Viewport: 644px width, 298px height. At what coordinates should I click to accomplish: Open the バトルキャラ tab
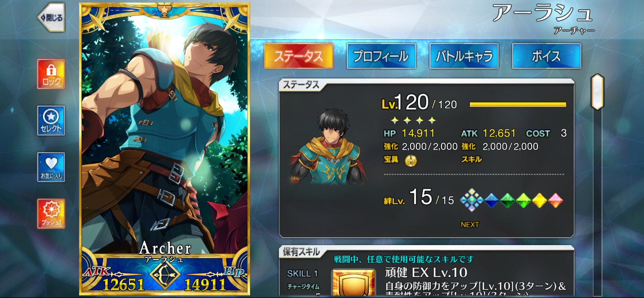pos(464,56)
